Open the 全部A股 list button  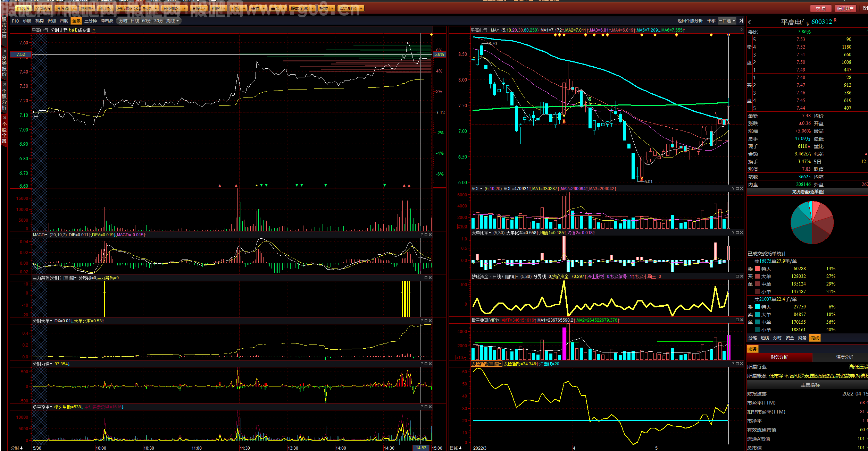[43, 8]
